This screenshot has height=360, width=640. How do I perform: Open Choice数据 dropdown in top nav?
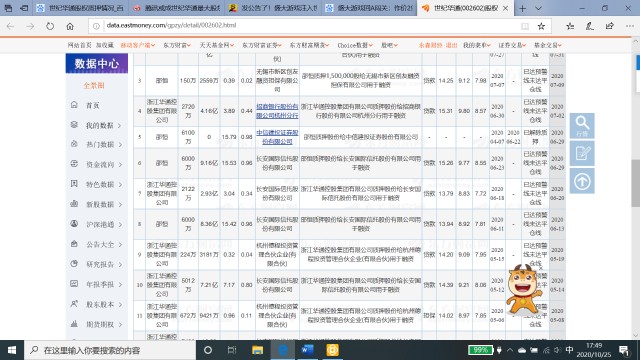coord(355,45)
